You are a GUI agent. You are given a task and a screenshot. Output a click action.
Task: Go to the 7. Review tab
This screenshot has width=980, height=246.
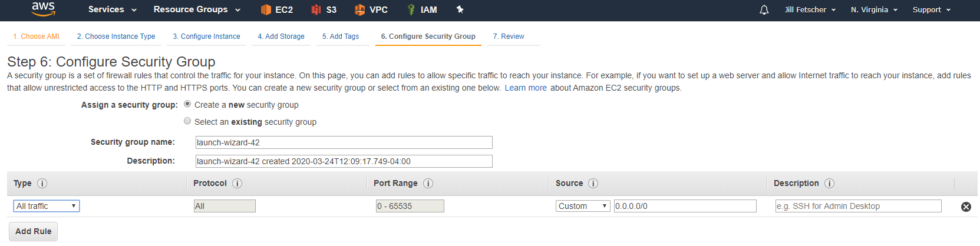(x=509, y=36)
